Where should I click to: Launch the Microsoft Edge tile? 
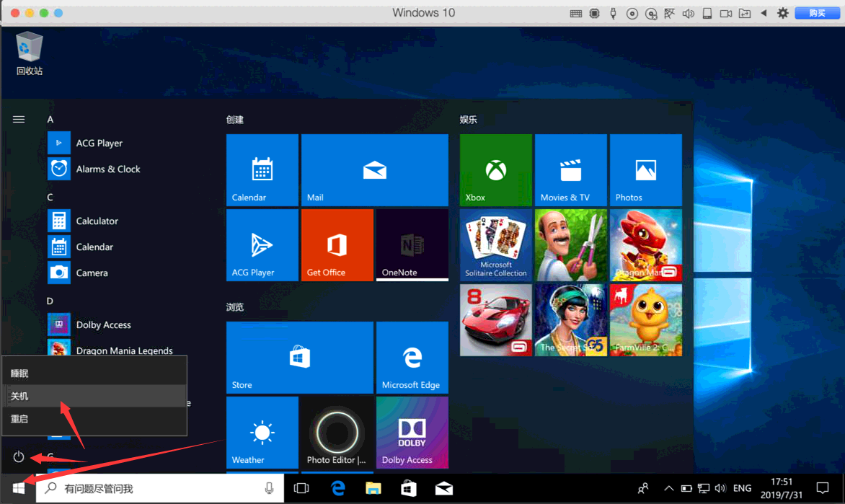point(412,358)
